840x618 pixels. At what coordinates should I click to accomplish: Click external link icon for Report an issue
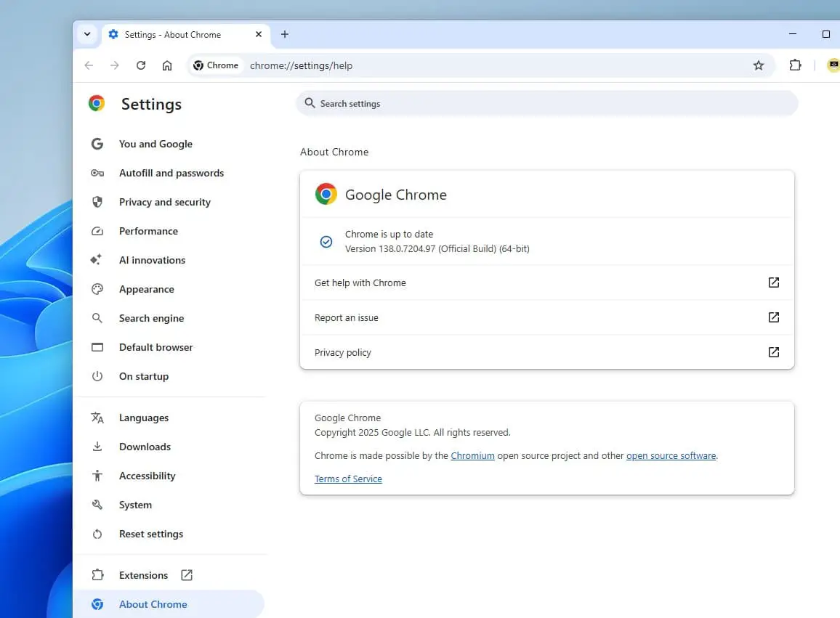pyautogui.click(x=774, y=317)
